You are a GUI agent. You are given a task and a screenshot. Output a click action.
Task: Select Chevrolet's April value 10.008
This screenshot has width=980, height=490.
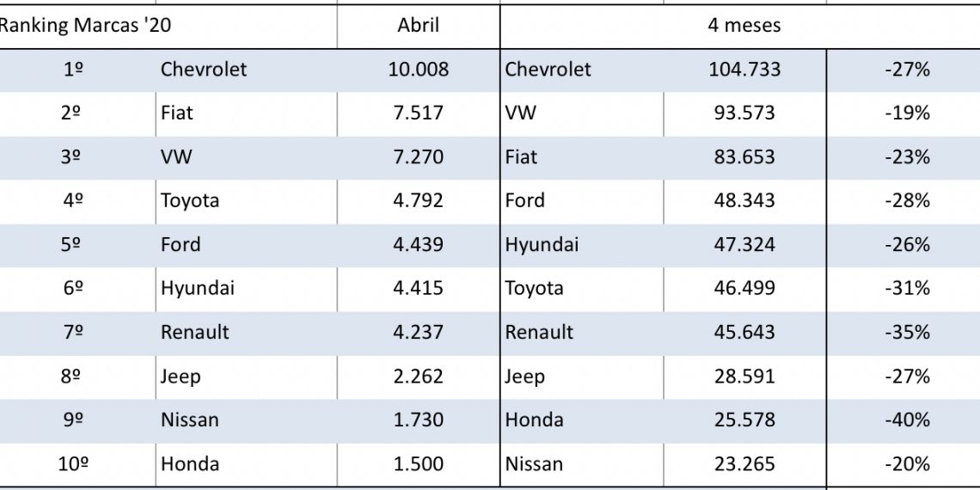click(418, 70)
